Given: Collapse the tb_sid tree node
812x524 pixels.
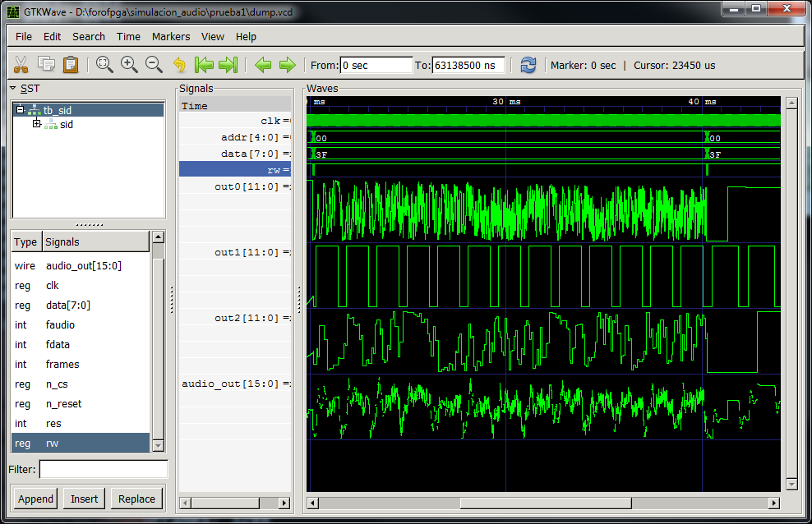Looking at the screenshot, I should coord(21,109).
